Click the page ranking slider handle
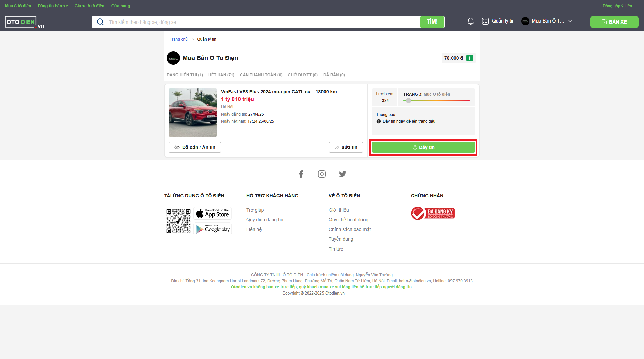The height and width of the screenshot is (359, 644). click(408, 101)
